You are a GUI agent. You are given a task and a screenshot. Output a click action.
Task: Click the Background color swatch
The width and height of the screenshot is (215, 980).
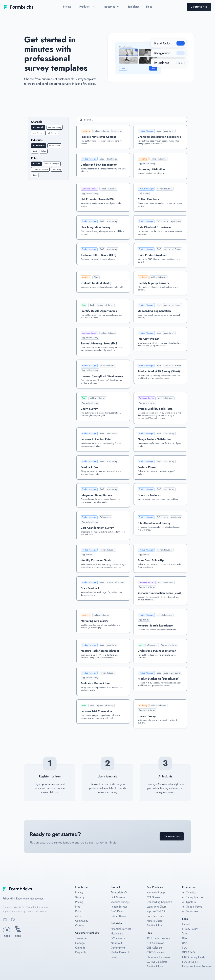(x=180, y=53)
